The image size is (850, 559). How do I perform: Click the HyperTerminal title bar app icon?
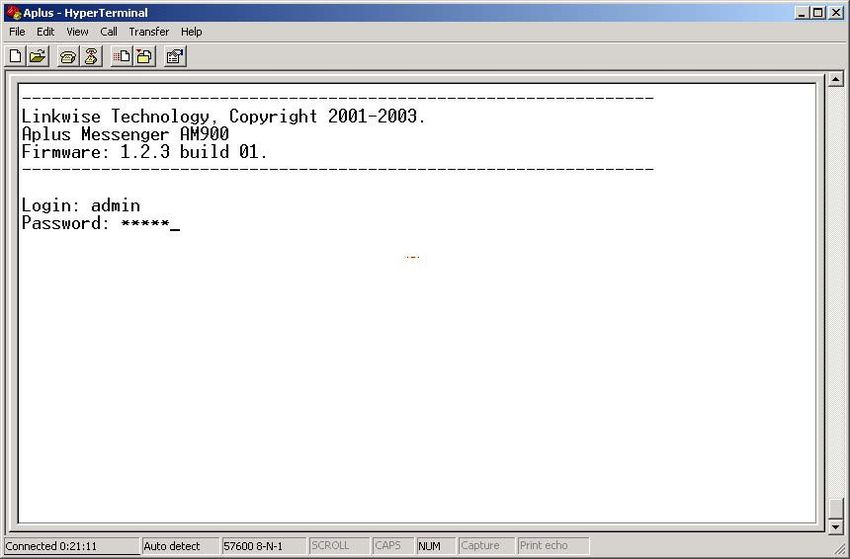(13, 12)
